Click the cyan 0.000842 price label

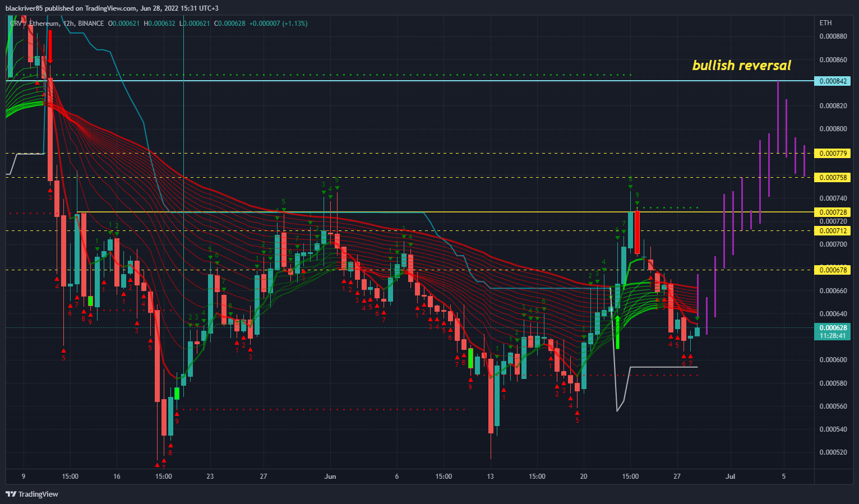point(833,81)
